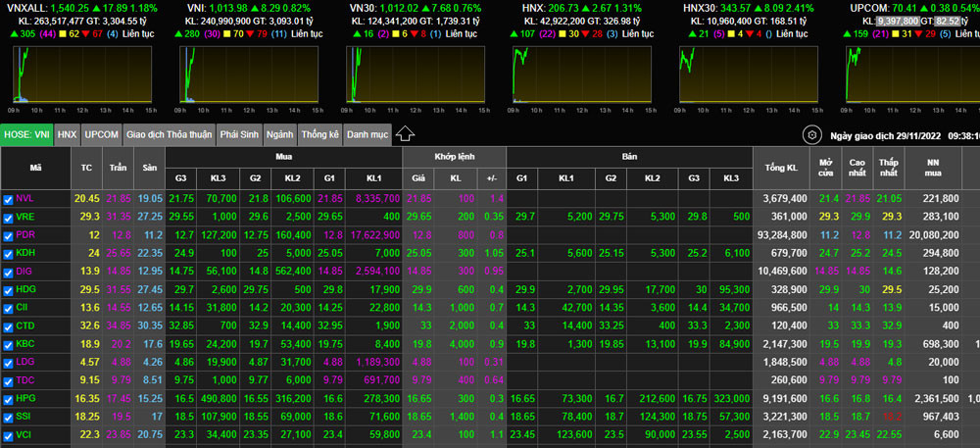Screen dimensions: 980x448
Task: Untick the HPG stock checkbox
Action: 8,399
